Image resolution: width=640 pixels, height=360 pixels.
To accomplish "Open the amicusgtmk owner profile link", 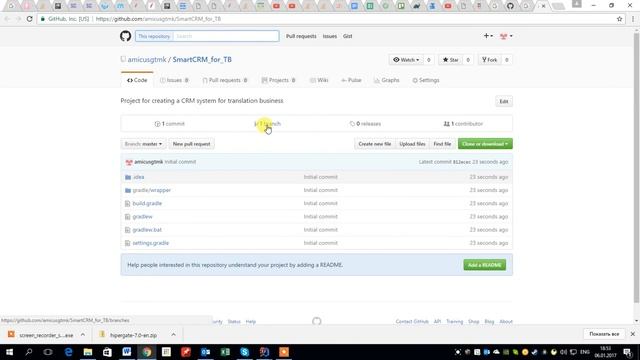I will 147,60.
